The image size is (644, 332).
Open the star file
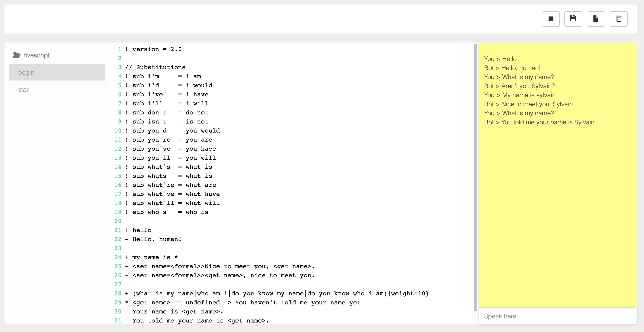coord(23,90)
